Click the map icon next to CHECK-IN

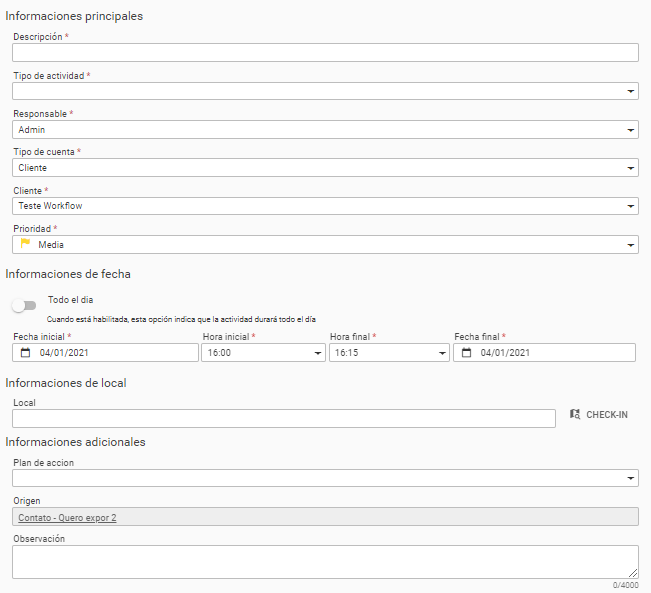pos(575,414)
